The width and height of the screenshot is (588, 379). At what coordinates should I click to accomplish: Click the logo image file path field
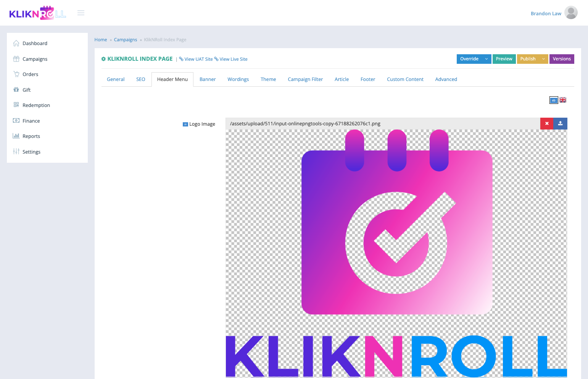383,123
